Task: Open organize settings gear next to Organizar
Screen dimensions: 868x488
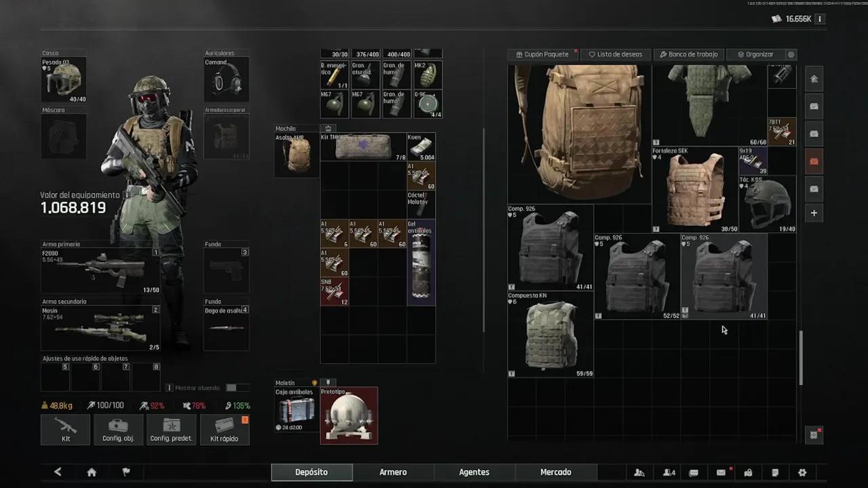Action: 791,54
